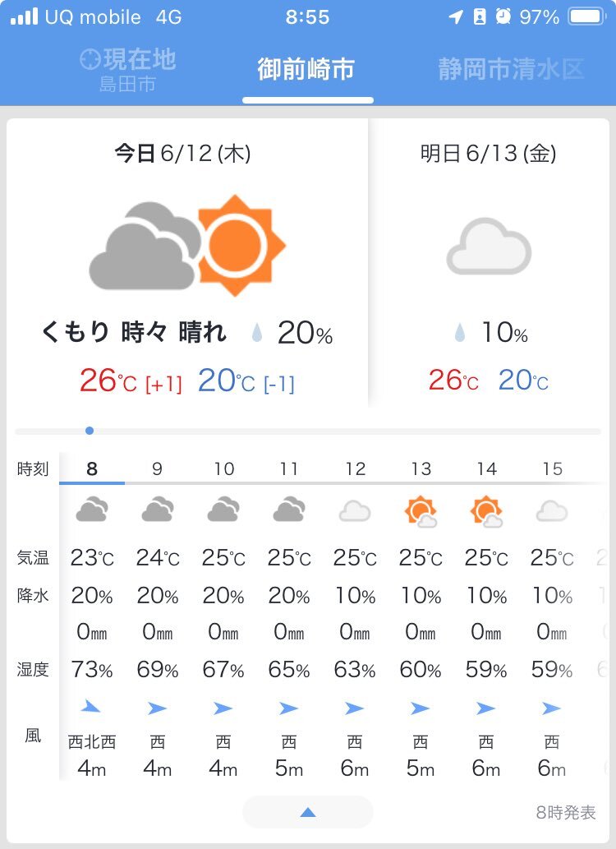Select the hour 10 column header

223,468
